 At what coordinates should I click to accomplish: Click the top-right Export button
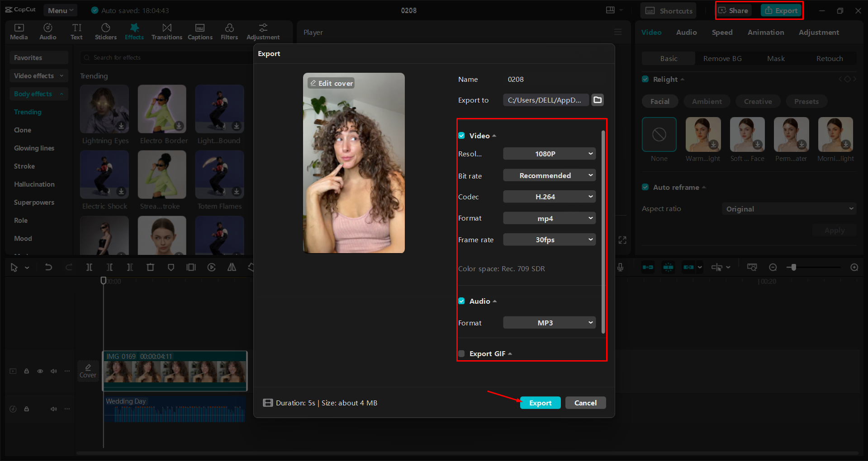pos(782,10)
